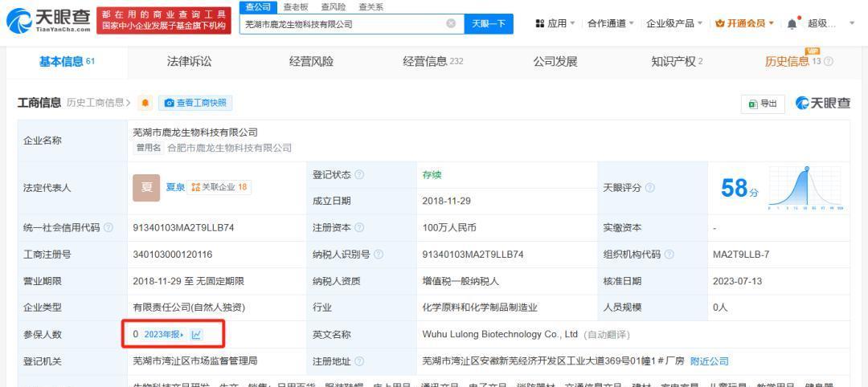The width and height of the screenshot is (868, 387).
Task: Click the former name 合肥市鹿龙生物科技有限公司
Action: [x=229, y=148]
